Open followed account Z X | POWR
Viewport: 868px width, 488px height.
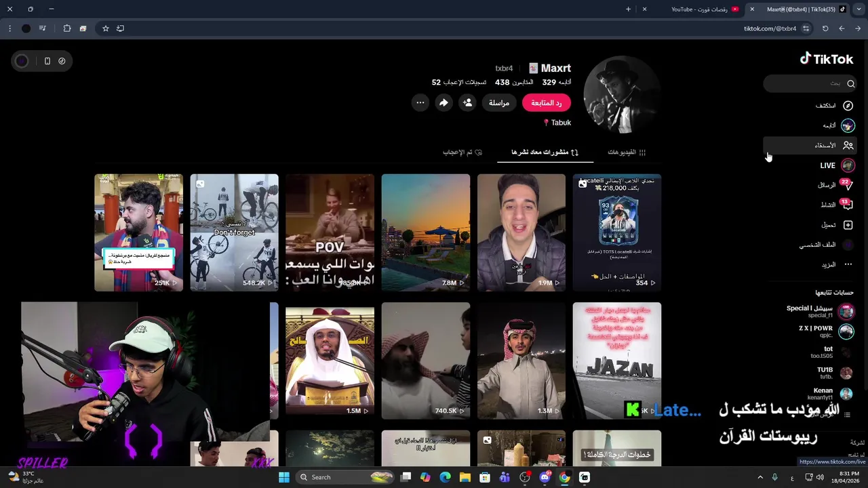tap(825, 331)
